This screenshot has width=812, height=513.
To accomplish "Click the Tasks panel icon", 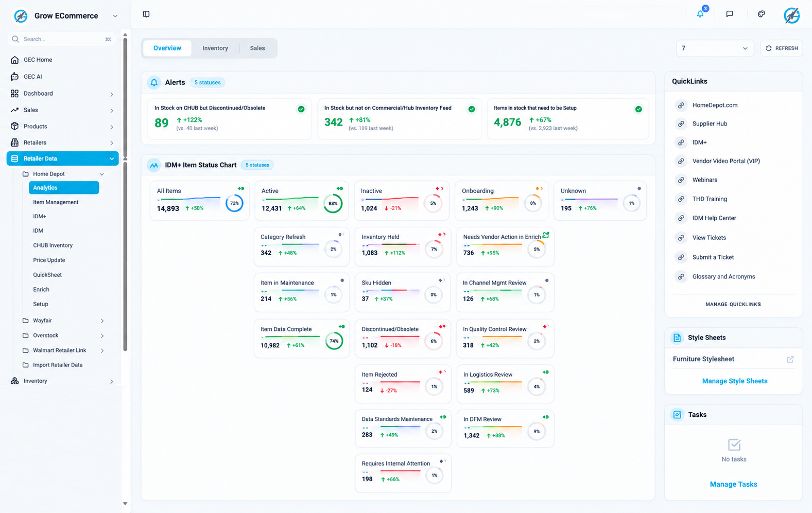I will (677, 415).
